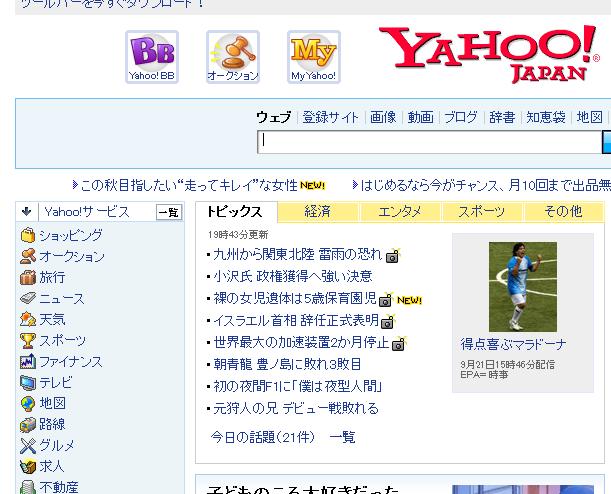
Task: Open headline 元狩人の兄 デビュー戦敗れる
Action: pyautogui.click(x=296, y=408)
